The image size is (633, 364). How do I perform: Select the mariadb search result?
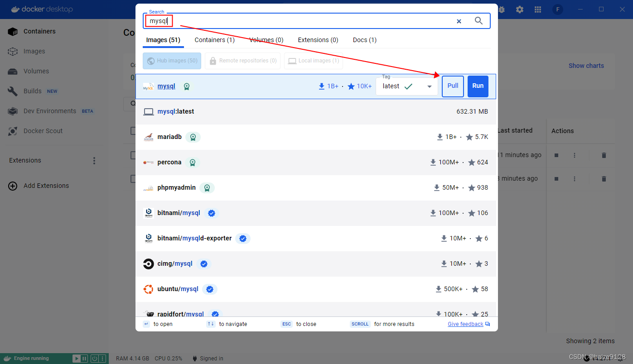(x=316, y=137)
